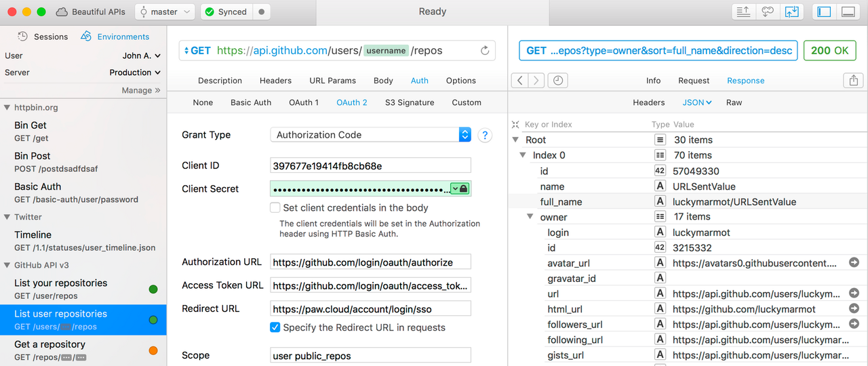Screen dimensions: 868x366
Task: Open the User John A. dropdown
Action: point(141,56)
